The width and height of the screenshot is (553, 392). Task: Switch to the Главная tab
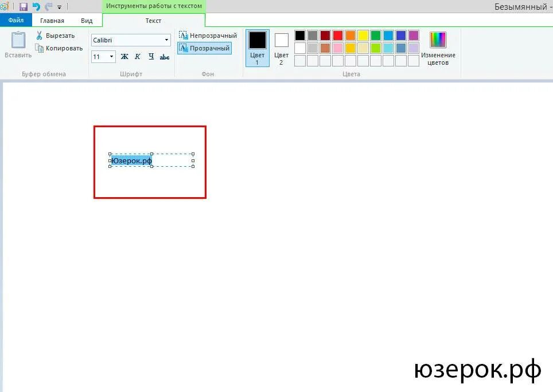52,21
